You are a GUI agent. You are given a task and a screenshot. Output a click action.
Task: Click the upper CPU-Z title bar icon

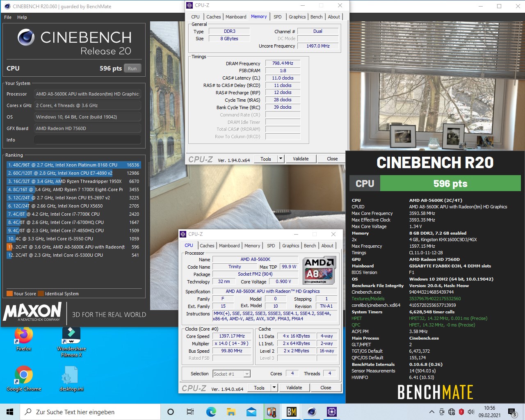[x=189, y=5]
